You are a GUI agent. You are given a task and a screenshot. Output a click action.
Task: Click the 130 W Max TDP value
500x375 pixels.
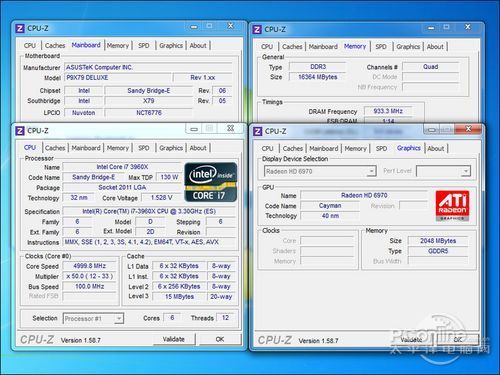(x=169, y=177)
